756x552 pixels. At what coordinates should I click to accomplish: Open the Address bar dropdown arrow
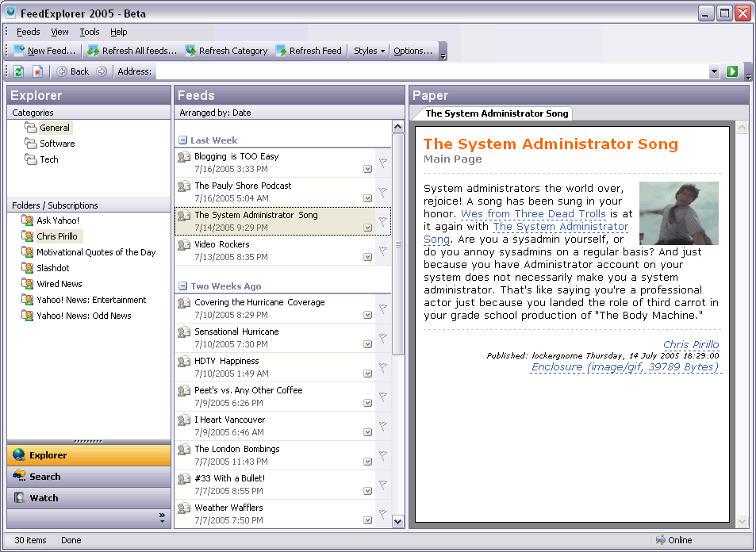pyautogui.click(x=714, y=72)
